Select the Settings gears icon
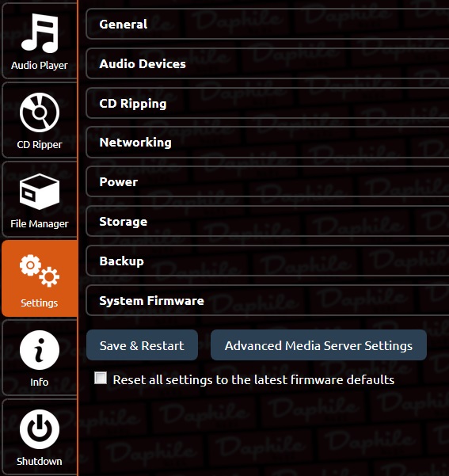The image size is (449, 476). point(40,271)
